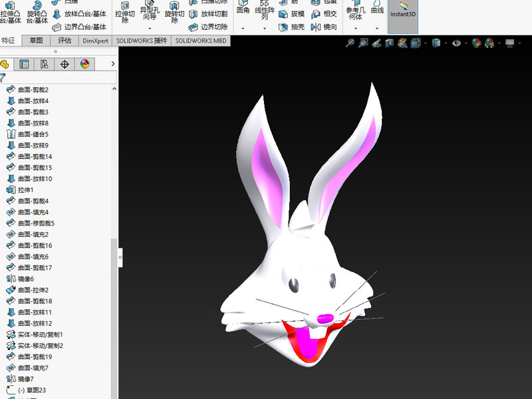Choose the 边界切除 boundary cut tool
532x399 pixels.
pyautogui.click(x=208, y=27)
